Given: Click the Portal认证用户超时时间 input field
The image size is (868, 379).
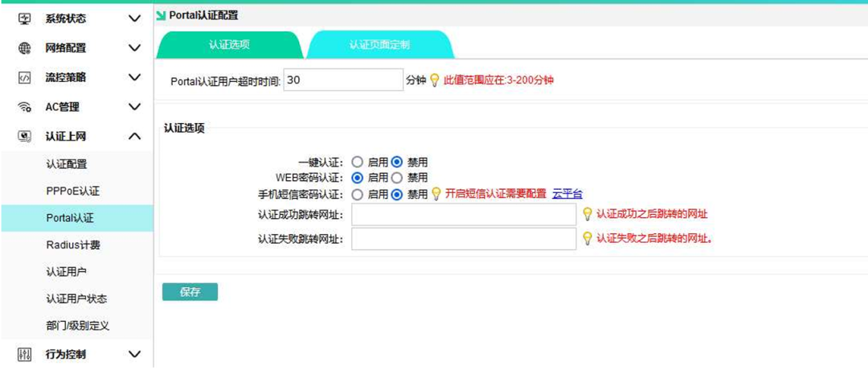Looking at the screenshot, I should point(344,80).
